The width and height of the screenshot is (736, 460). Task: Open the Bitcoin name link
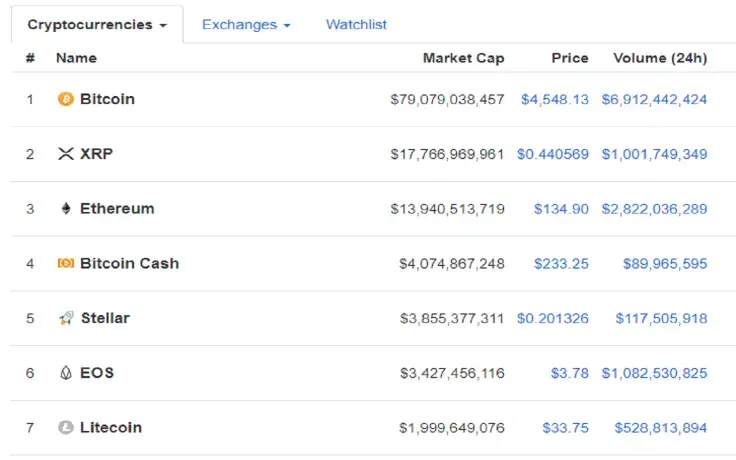pyautogui.click(x=107, y=99)
